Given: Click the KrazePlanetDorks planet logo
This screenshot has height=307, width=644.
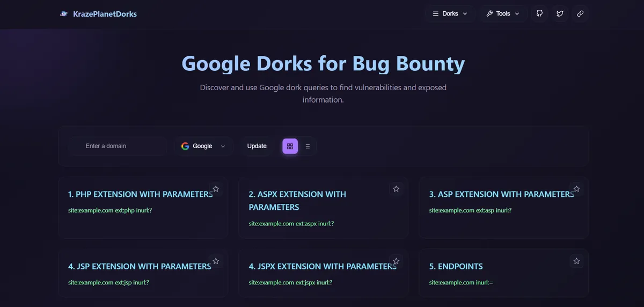Looking at the screenshot, I should tap(64, 14).
